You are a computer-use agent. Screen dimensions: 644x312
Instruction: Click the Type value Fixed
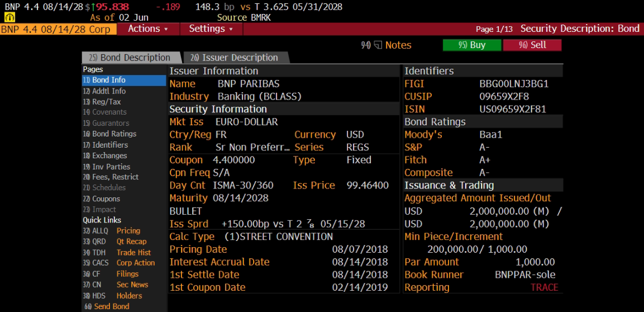[359, 160]
